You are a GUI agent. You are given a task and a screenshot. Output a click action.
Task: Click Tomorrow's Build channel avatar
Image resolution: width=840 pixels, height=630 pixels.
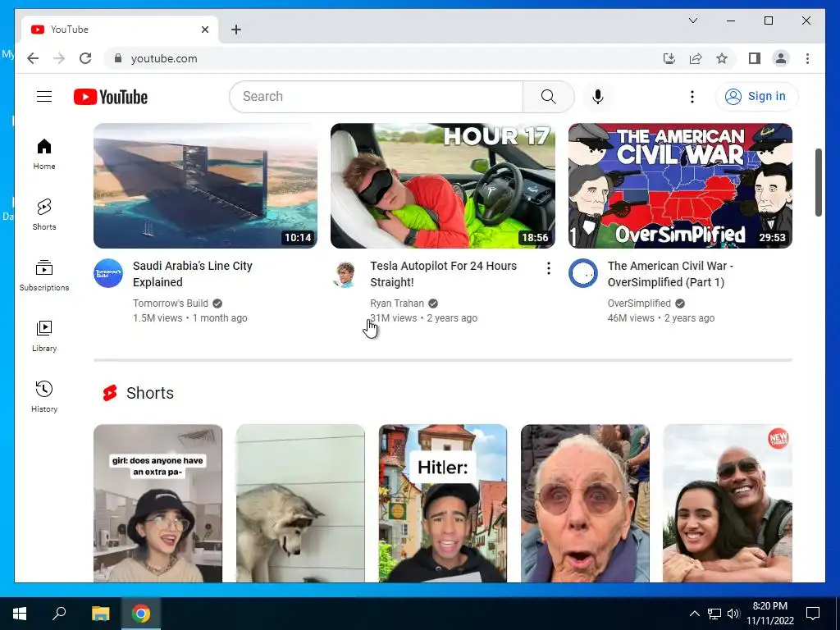(108, 273)
